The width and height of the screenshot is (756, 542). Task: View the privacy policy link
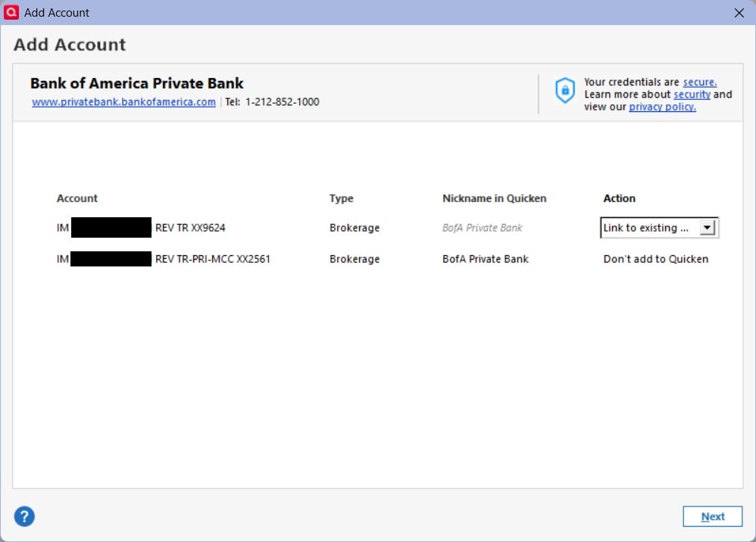662,107
